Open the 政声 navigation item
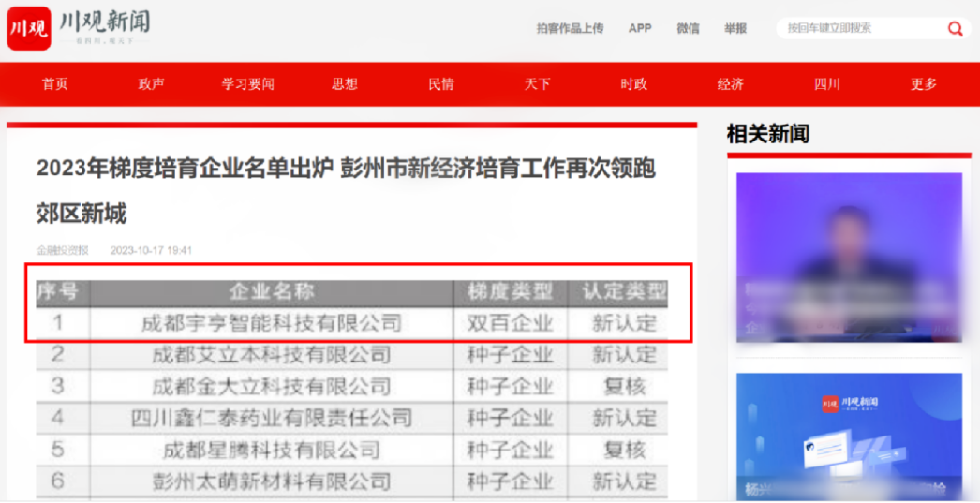Screen dimensions: 980x503 tap(152, 84)
